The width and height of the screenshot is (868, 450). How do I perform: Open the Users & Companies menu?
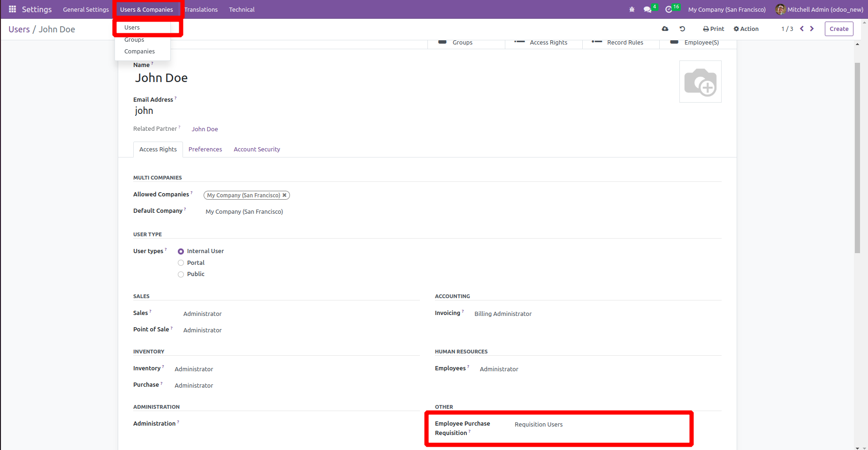pos(146,9)
